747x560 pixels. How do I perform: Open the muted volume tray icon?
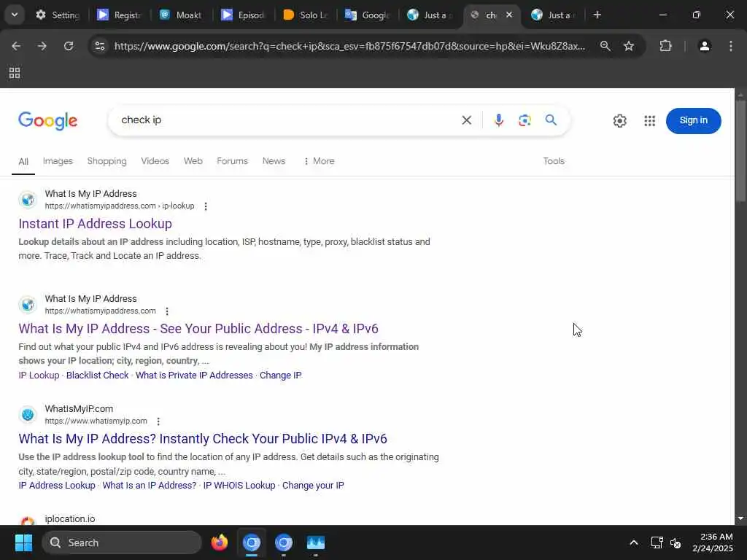(676, 542)
